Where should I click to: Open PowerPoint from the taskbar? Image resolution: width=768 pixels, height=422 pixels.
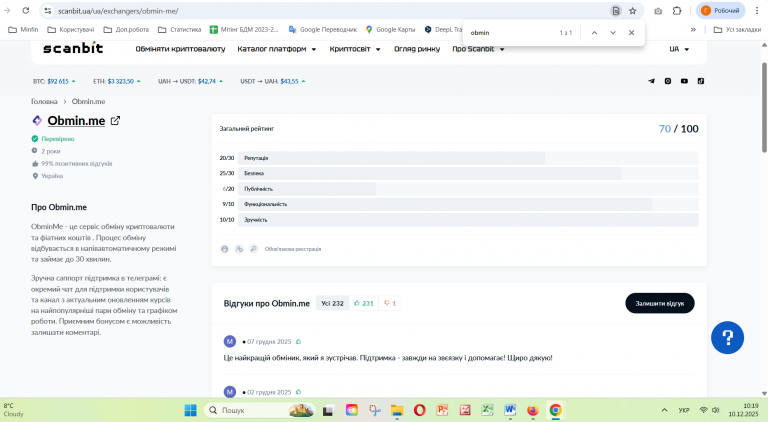(x=442, y=410)
